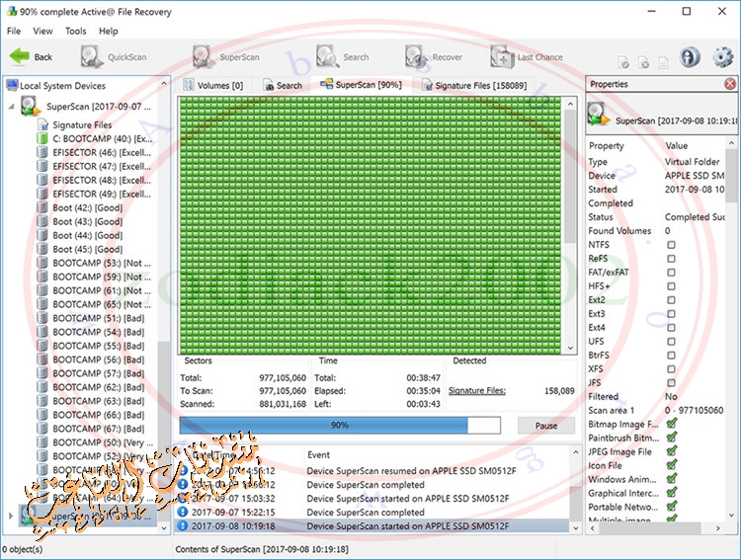Switch to Volumes [0] tab
Image resolution: width=741 pixels, height=560 pixels.
[x=213, y=86]
